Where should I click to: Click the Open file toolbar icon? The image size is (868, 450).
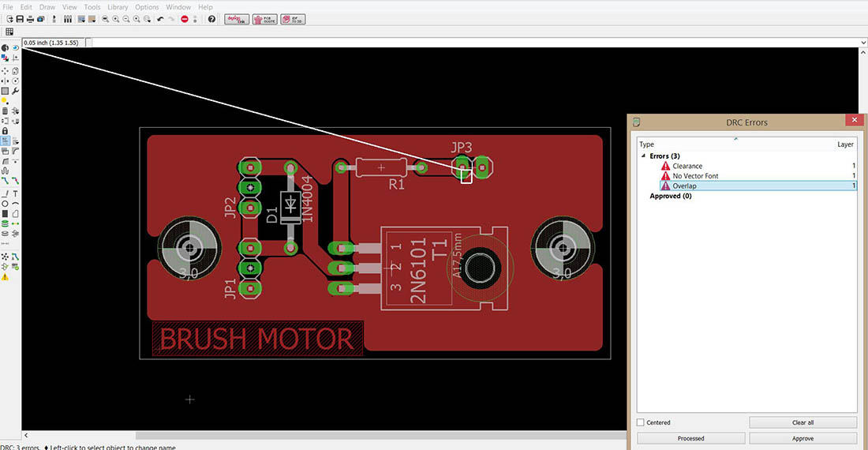click(10, 19)
